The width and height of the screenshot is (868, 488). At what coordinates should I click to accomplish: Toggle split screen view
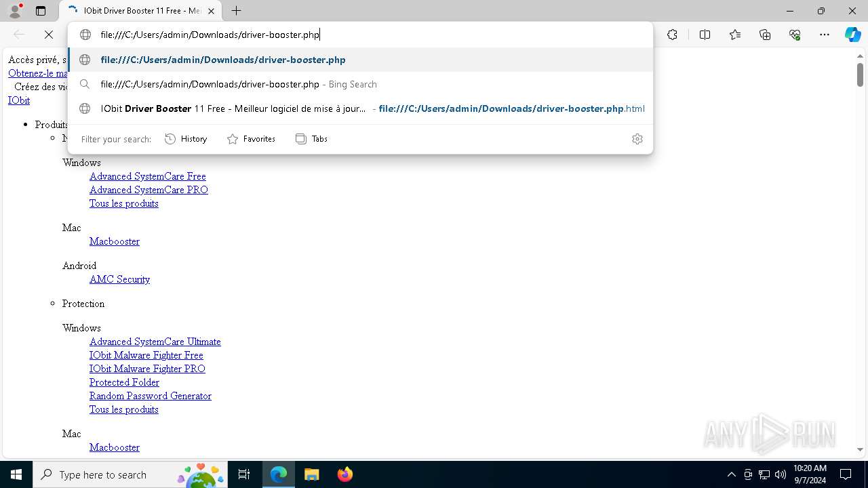(x=705, y=35)
